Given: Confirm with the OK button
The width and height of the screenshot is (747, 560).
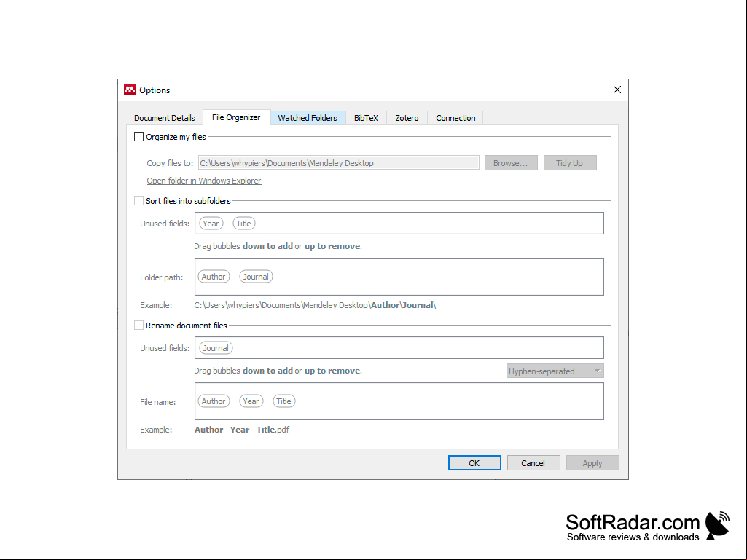Looking at the screenshot, I should point(474,463).
